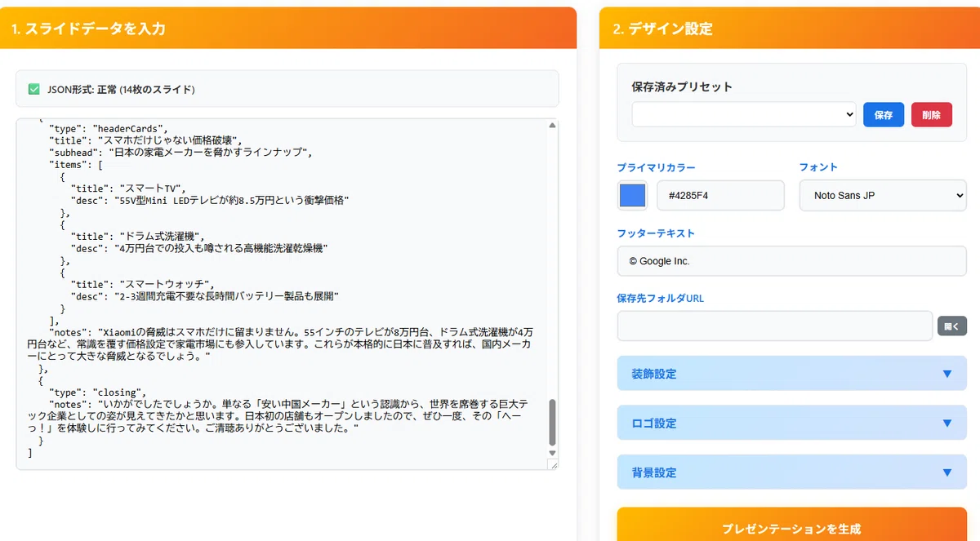Click the フッターテキスト label

pyautogui.click(x=656, y=233)
